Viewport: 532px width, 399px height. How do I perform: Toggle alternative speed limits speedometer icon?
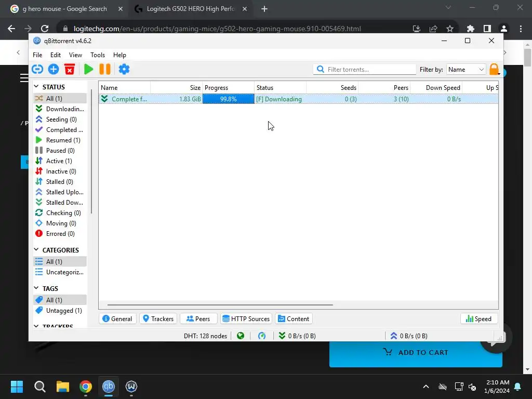(x=262, y=336)
